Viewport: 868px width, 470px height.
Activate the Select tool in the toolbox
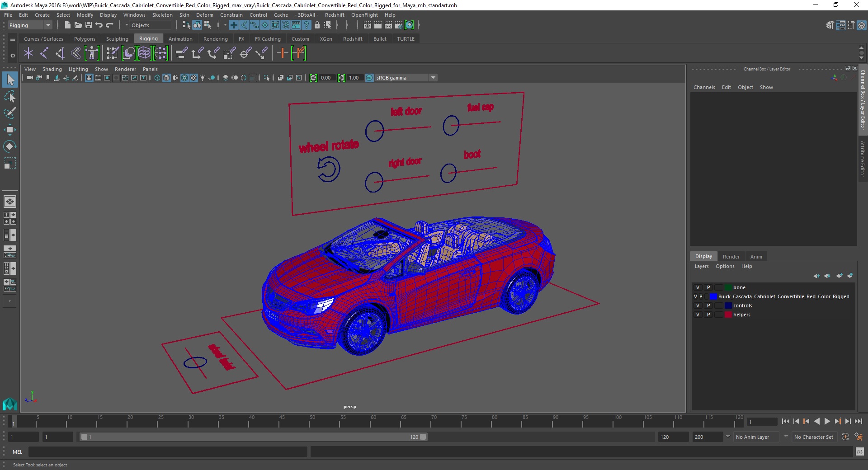[x=10, y=80]
